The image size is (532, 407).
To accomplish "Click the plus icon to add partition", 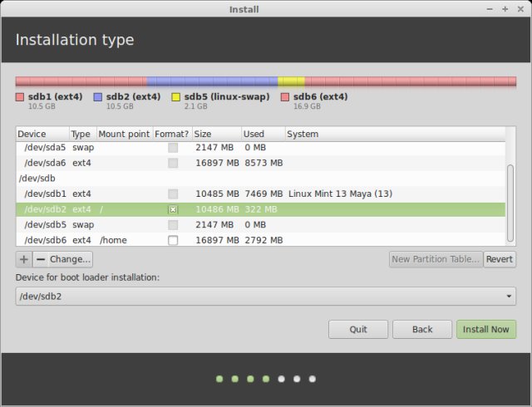I will coord(24,259).
